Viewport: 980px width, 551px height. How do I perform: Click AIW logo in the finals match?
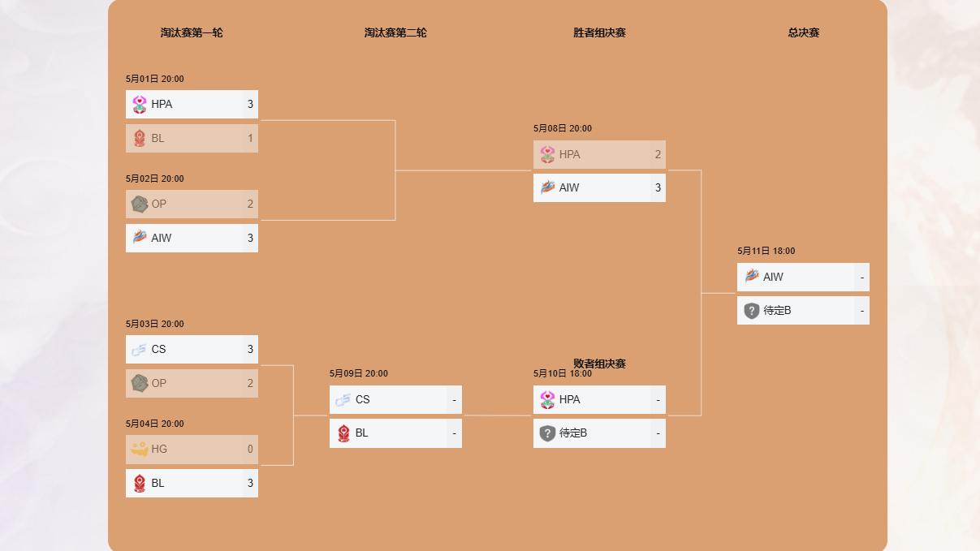[752, 277]
